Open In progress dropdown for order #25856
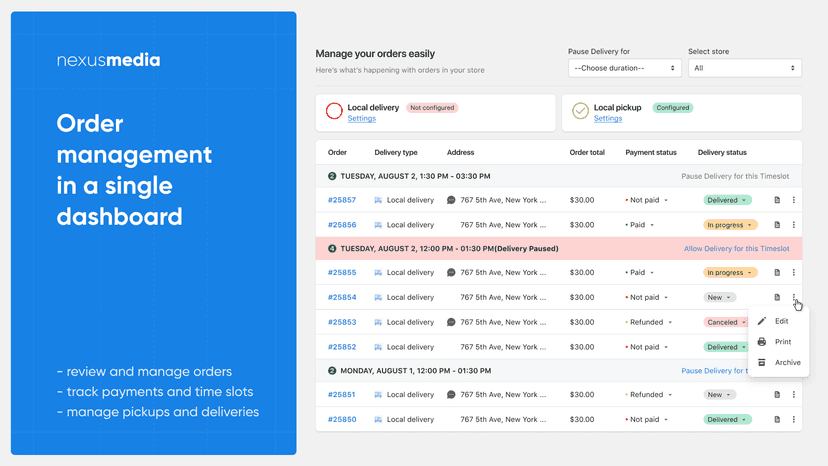Image resolution: width=828 pixels, height=466 pixels. pos(730,225)
